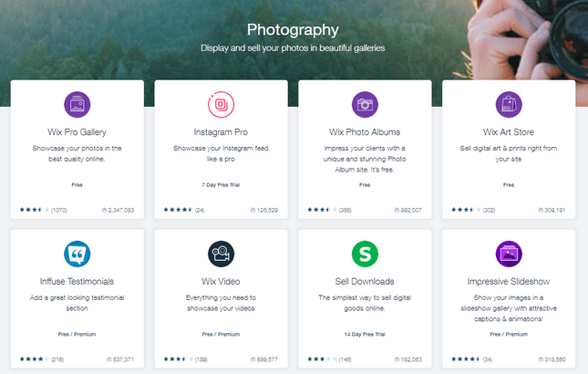Image resolution: width=588 pixels, height=374 pixels.
Task: Click 'Add a great looking testimonial' description
Action: click(77, 303)
